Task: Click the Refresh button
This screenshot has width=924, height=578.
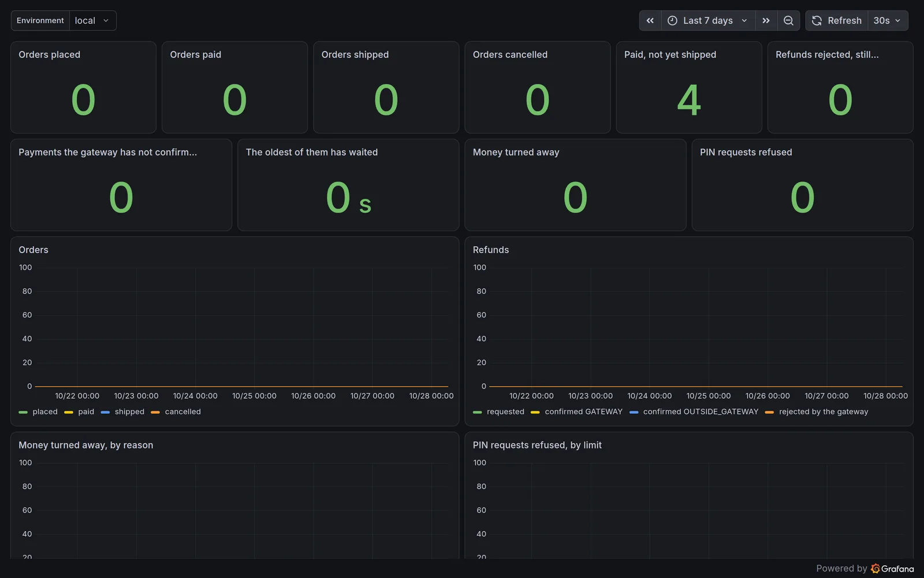Action: click(837, 21)
